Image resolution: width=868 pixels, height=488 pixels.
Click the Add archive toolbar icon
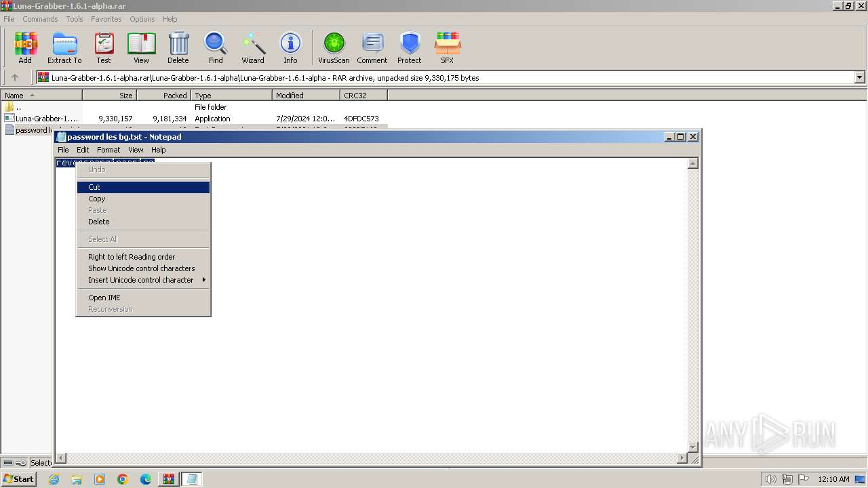(x=25, y=48)
